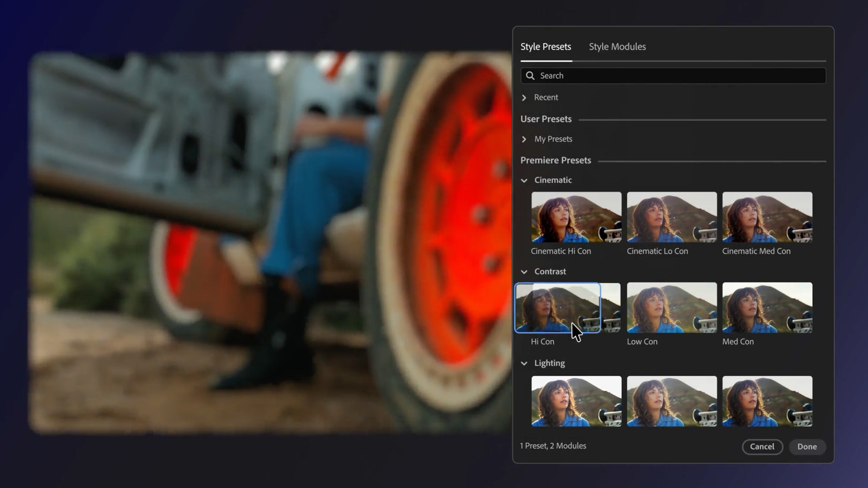Select the Style Presets tab
Screen dimensions: 868x488
coord(545,47)
